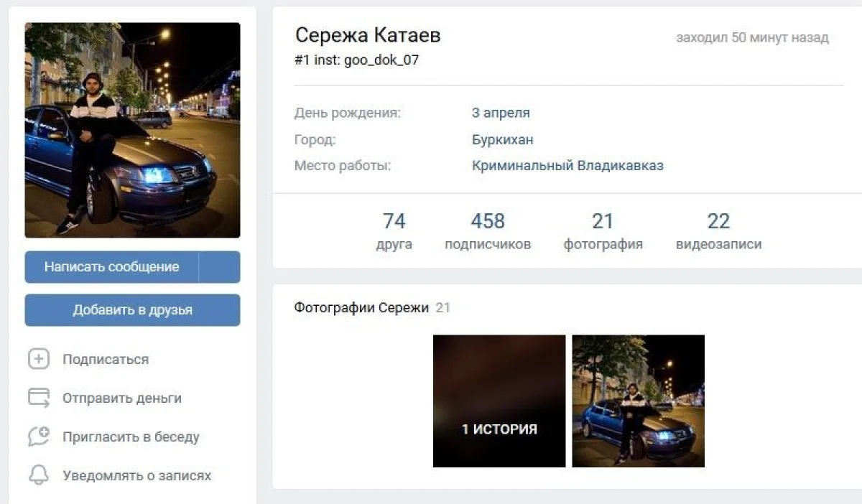Open the 22 видеозаписи counter

click(x=718, y=231)
